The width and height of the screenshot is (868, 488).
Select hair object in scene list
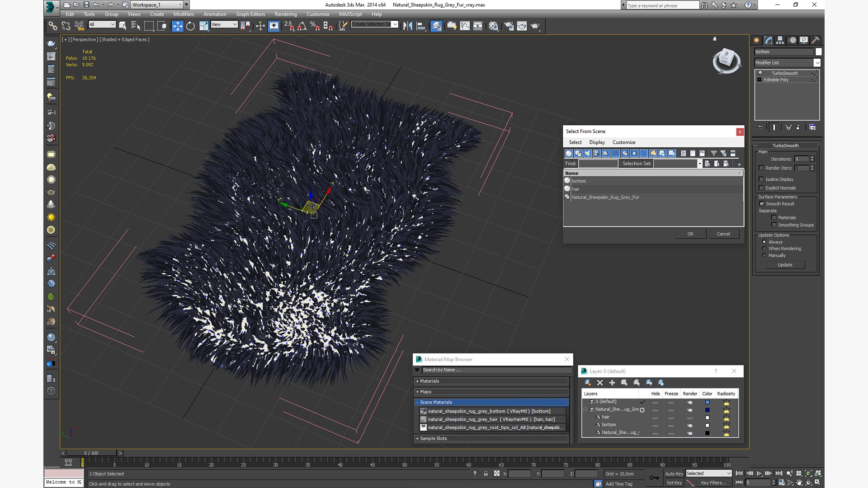576,189
